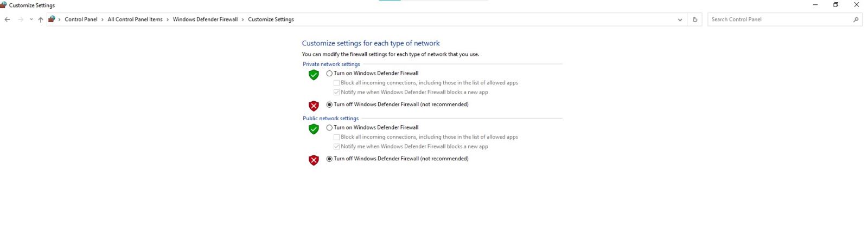Click the Control Panel icon in address bar
Screen dimensions: 868x235
pos(52,19)
